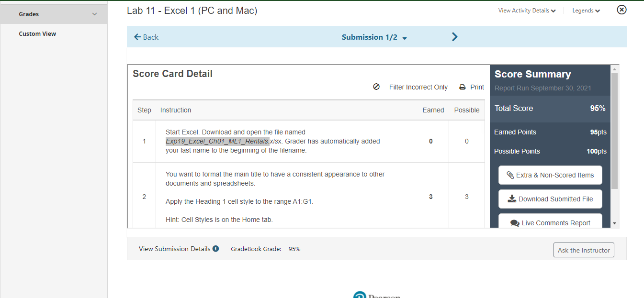
Task: Select the highlighted Exp19_Excel_Ch01_ML1_Rentals filename
Action: [218, 141]
